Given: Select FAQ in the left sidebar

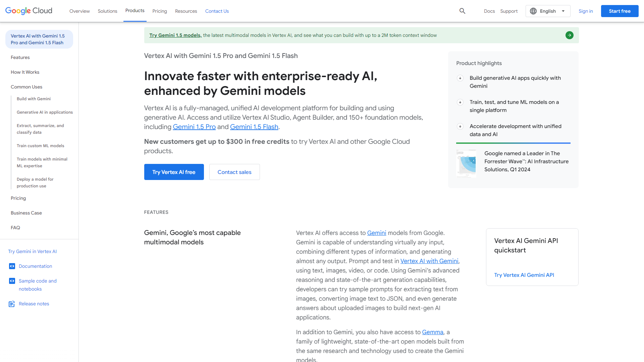Looking at the screenshot, I should tap(15, 228).
